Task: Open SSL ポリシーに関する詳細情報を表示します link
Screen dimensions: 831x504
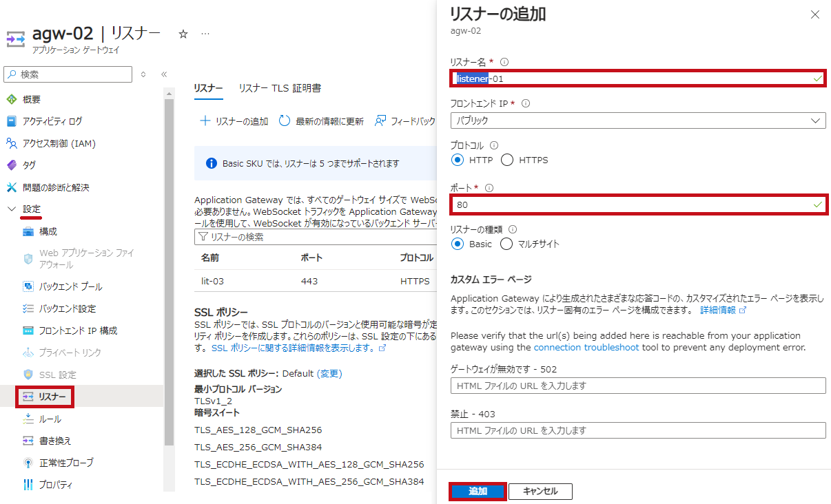Action: (x=298, y=348)
